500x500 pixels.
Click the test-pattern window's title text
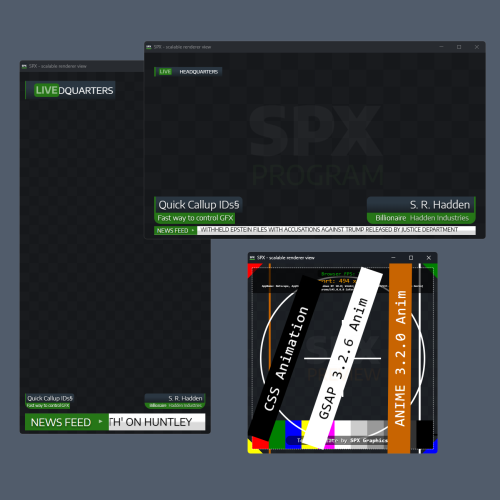tap(286, 258)
